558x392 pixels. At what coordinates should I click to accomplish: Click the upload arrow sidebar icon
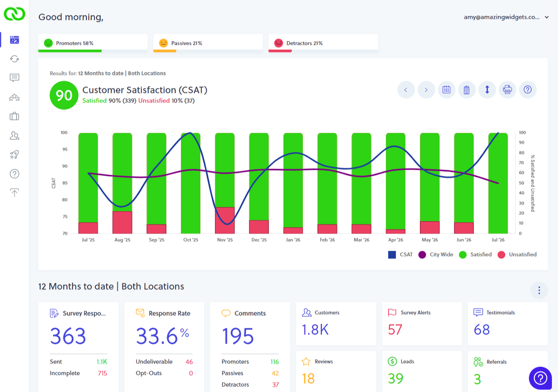point(15,192)
